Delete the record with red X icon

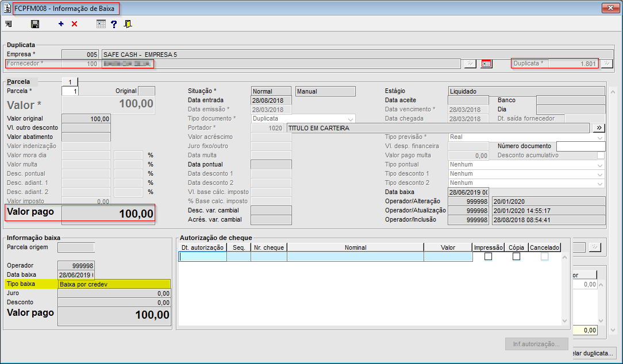[74, 24]
